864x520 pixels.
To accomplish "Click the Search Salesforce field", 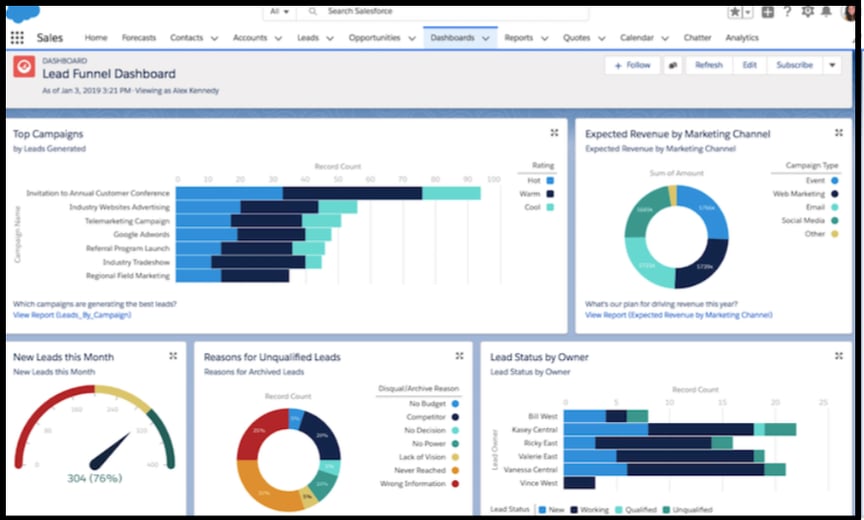I will point(442,11).
